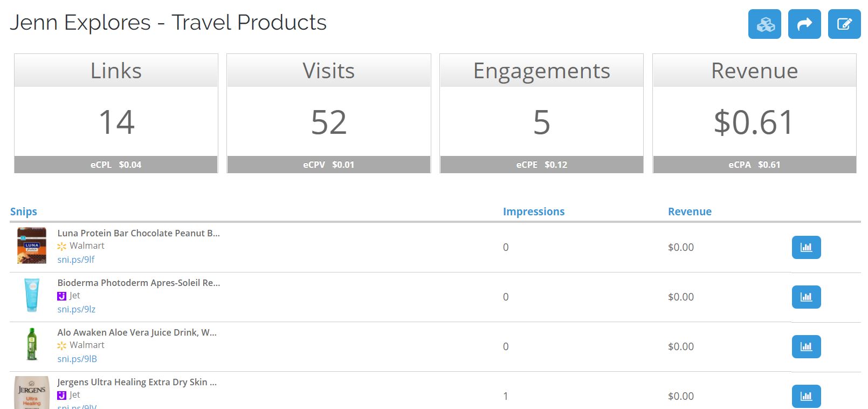Sort by Revenue column header
868x409 pixels.
690,212
